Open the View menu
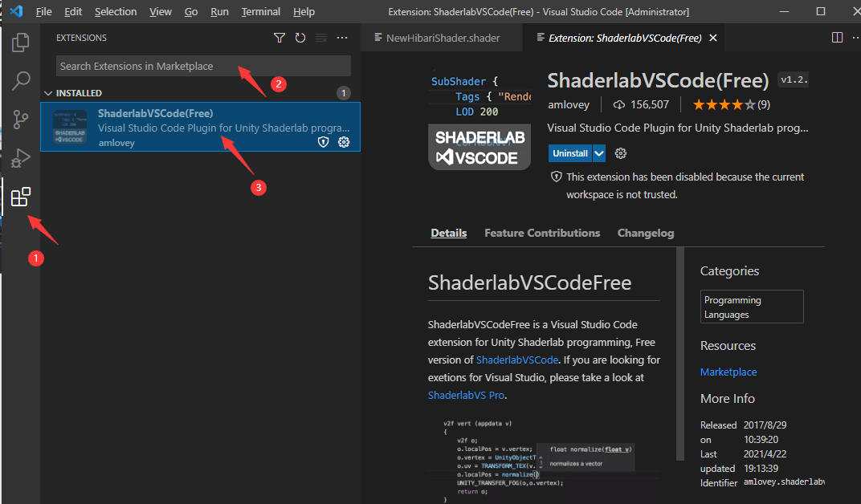Image resolution: width=861 pixels, height=504 pixels. (x=161, y=11)
